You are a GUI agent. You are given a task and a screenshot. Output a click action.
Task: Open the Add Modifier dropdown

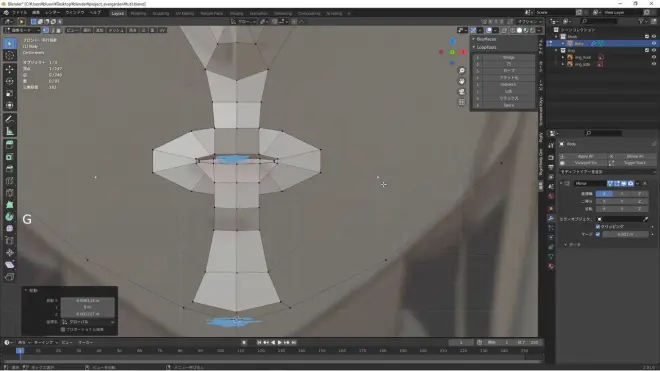[607, 172]
